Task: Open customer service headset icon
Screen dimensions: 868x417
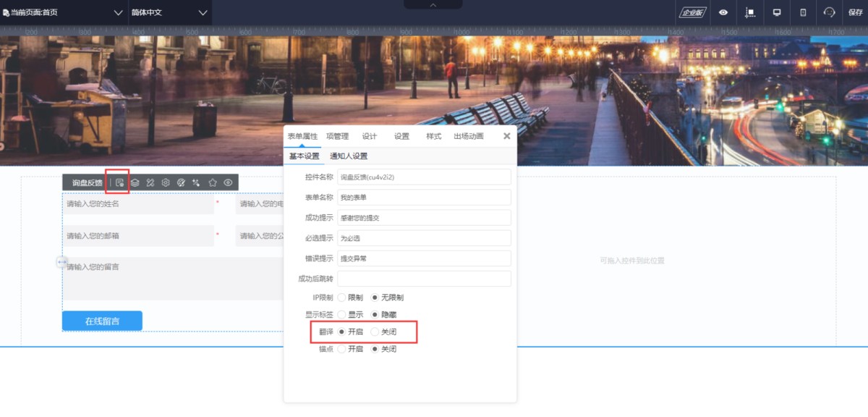Action: coord(829,12)
